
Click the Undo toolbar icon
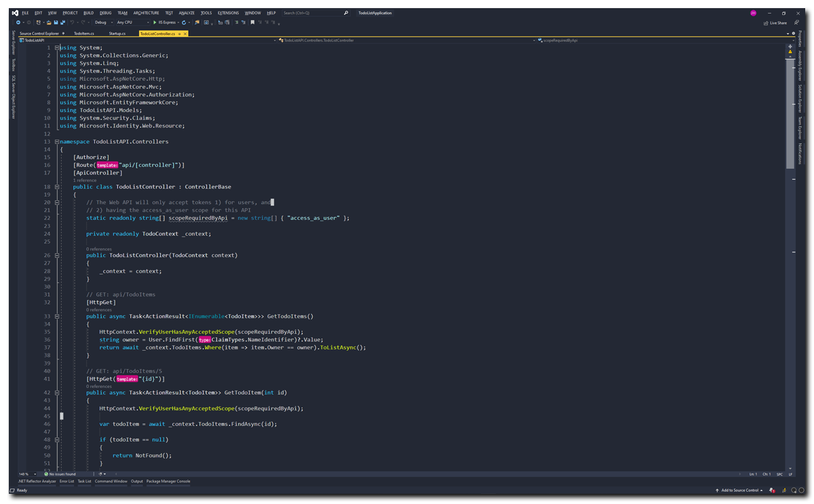[x=71, y=22]
